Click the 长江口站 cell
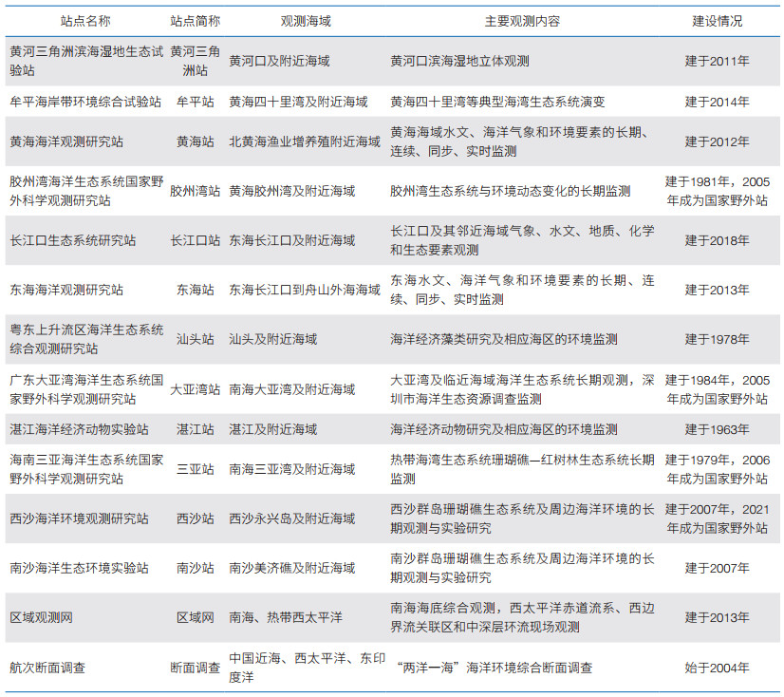This screenshot has height=697, width=784. (x=195, y=240)
